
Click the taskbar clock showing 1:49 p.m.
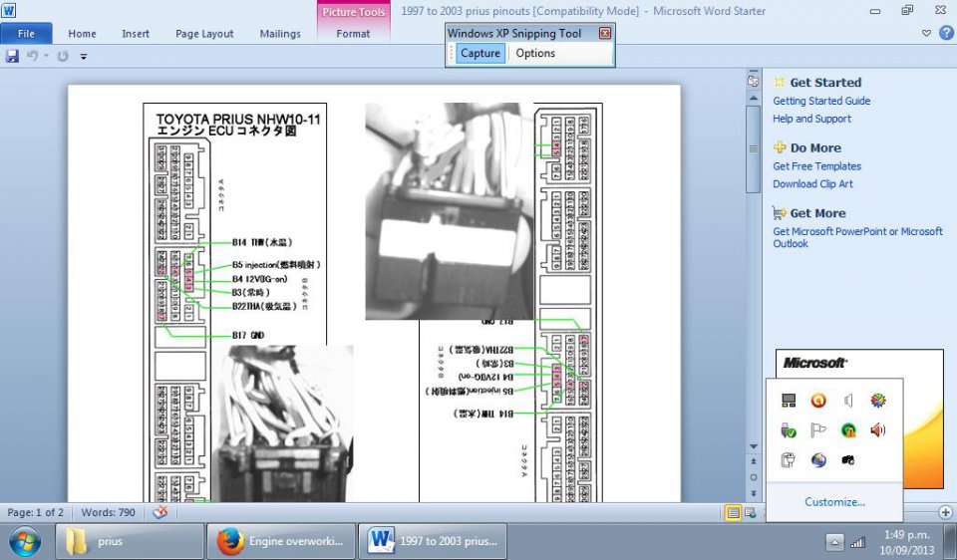tap(906, 542)
